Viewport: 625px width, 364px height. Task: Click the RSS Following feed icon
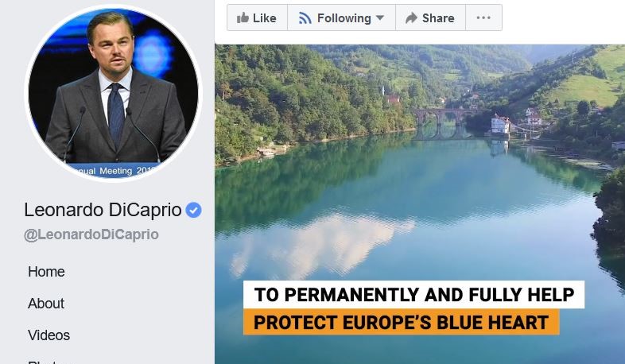pos(305,18)
